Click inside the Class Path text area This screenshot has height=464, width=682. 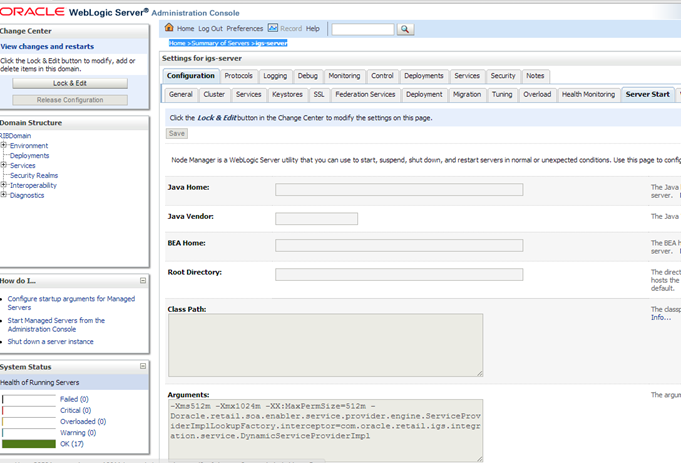coord(325,345)
